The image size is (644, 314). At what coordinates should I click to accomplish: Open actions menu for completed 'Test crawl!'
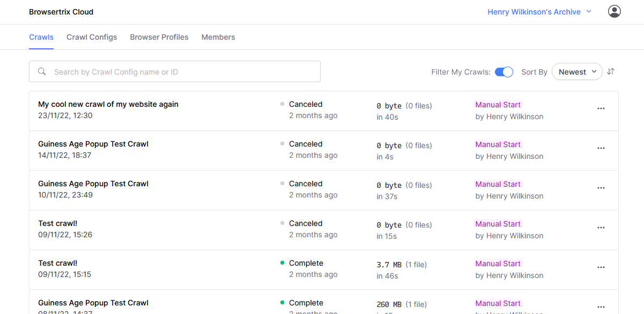[601, 267]
